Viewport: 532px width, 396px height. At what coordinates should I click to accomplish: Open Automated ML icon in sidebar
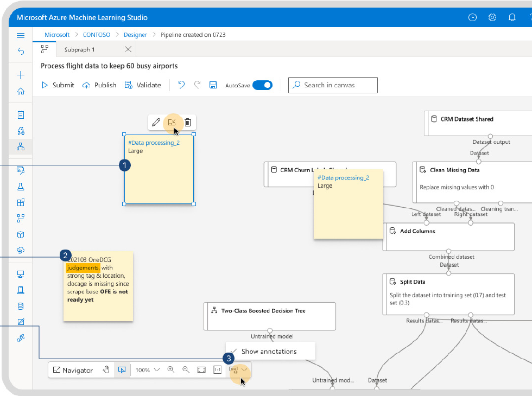pos(21,131)
